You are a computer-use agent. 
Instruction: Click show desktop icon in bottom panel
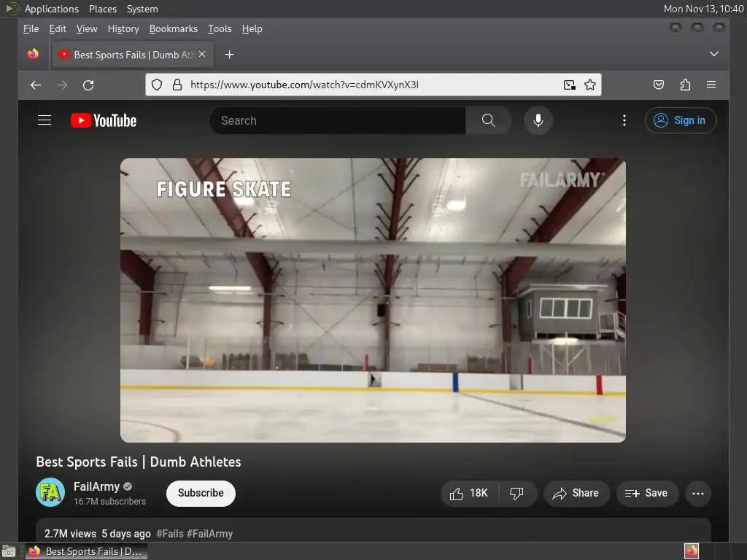(9, 551)
